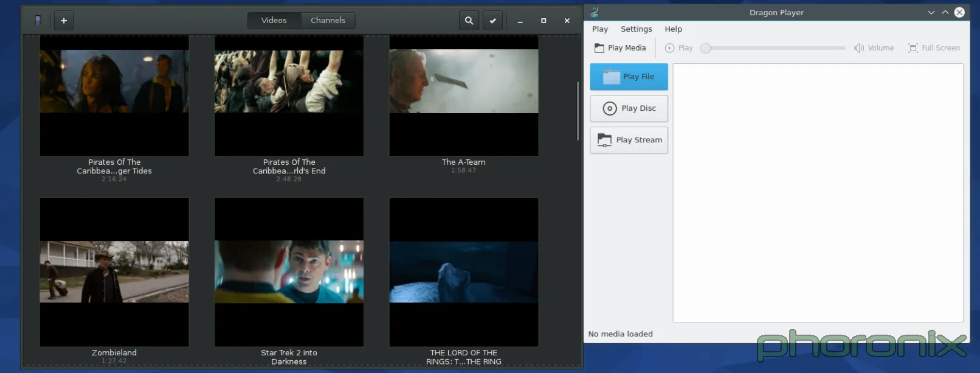
Task: Click the Play Disc button
Action: 629,108
